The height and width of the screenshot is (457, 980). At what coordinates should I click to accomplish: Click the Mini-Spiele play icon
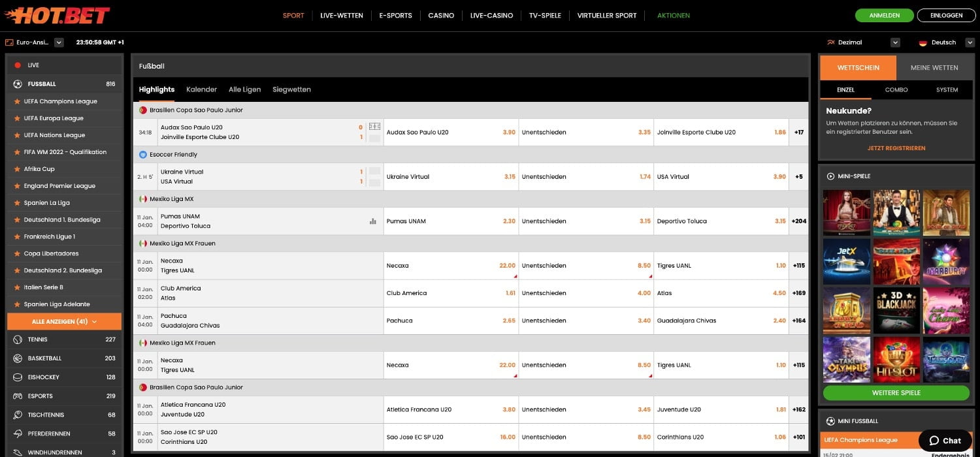tap(830, 176)
